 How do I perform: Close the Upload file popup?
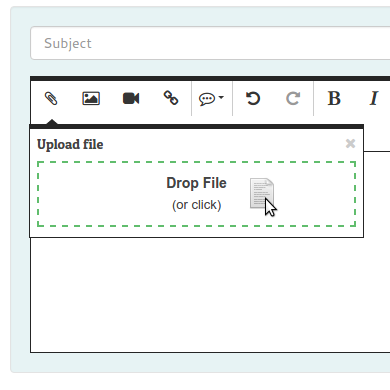point(350,143)
